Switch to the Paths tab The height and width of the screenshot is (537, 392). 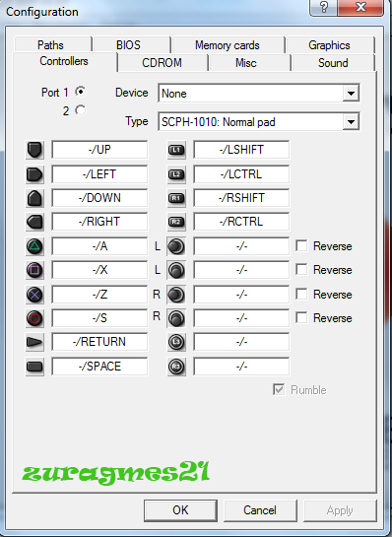53,45
